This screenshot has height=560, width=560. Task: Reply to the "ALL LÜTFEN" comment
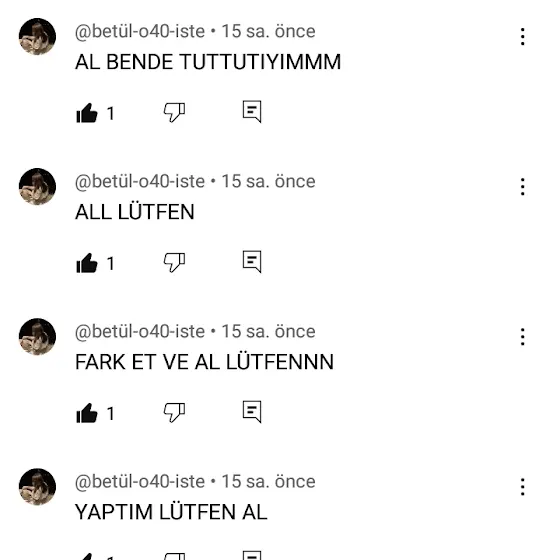tap(252, 261)
